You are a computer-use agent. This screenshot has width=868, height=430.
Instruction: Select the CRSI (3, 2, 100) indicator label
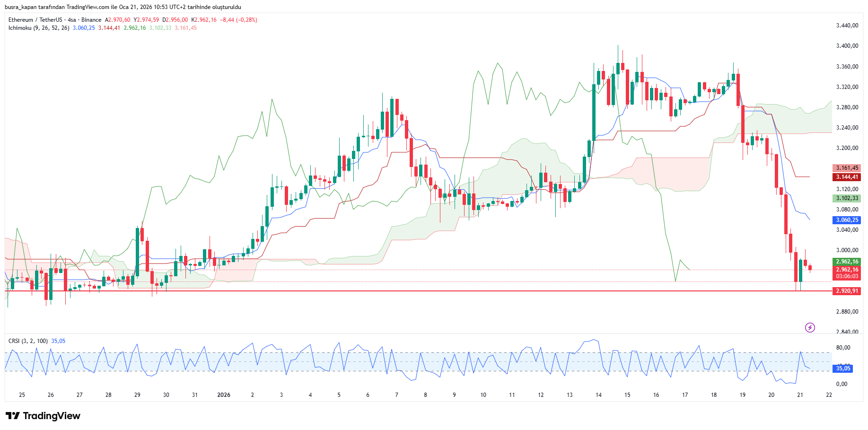tap(28, 341)
